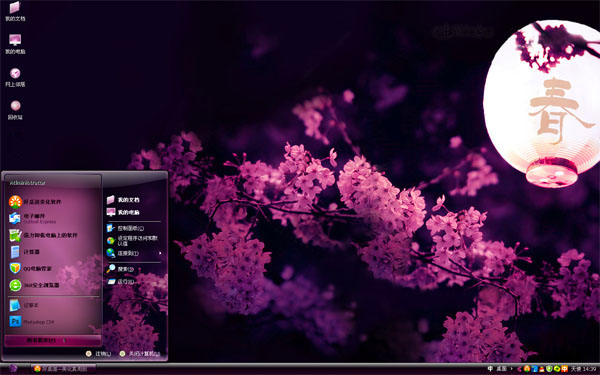Open the Recycle Bin desktop icon
This screenshot has width=600, height=375.
coord(15,110)
